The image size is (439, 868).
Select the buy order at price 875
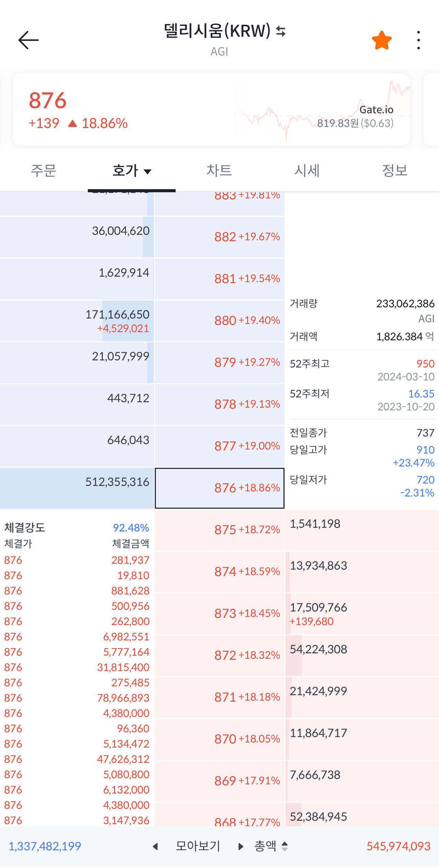(219, 530)
